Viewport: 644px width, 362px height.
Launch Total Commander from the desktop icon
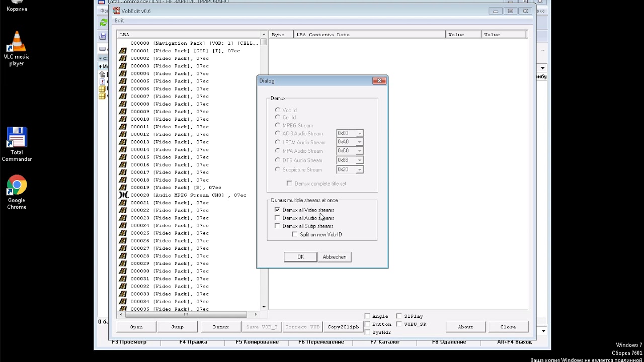click(17, 144)
